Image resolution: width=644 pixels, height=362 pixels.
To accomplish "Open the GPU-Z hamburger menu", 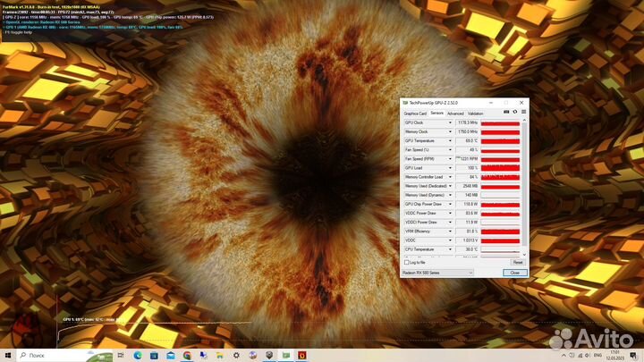I will (523, 112).
